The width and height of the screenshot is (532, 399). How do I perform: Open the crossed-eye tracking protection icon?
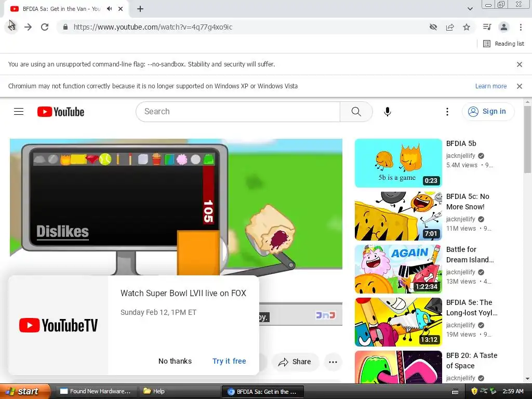pyautogui.click(x=433, y=27)
